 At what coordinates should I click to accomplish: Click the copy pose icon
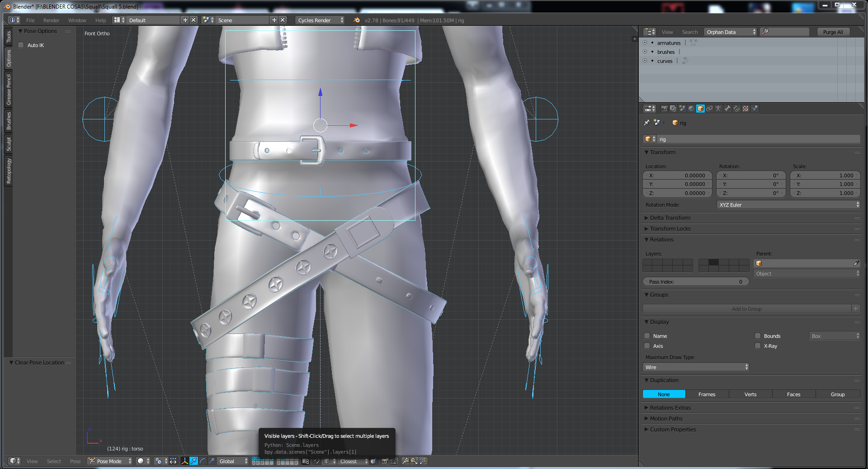tap(405, 461)
